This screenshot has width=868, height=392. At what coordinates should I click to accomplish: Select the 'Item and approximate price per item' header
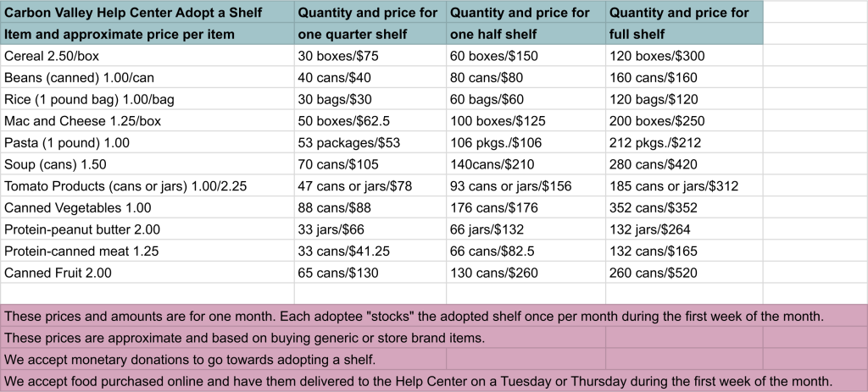tap(120, 35)
